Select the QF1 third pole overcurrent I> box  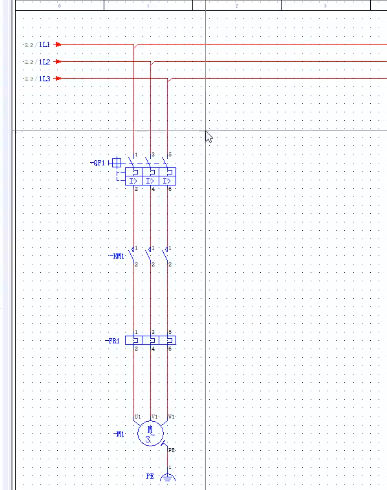coord(167,181)
